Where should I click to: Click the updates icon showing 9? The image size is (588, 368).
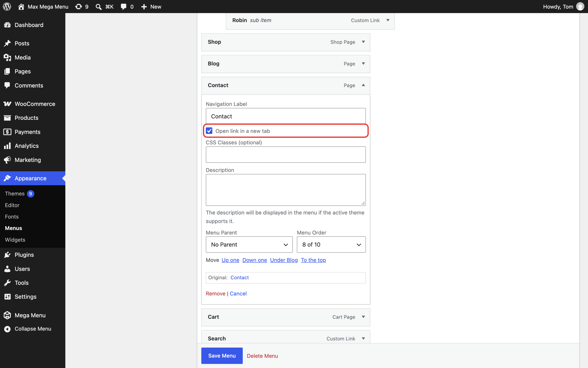[x=79, y=7]
